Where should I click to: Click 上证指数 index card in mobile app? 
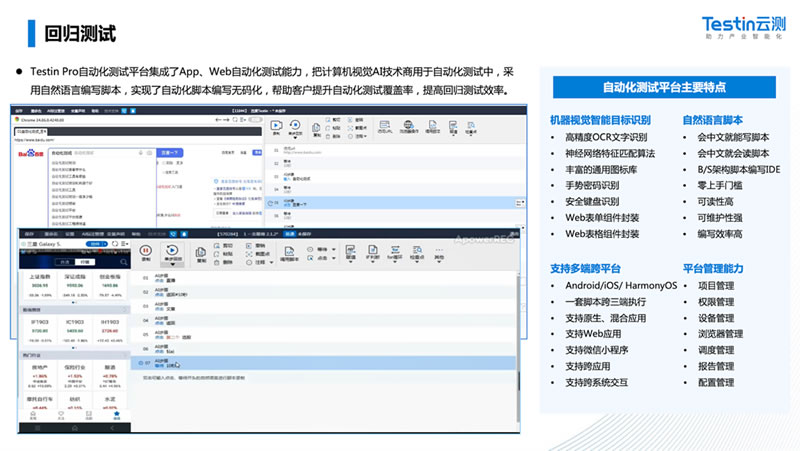click(40, 285)
